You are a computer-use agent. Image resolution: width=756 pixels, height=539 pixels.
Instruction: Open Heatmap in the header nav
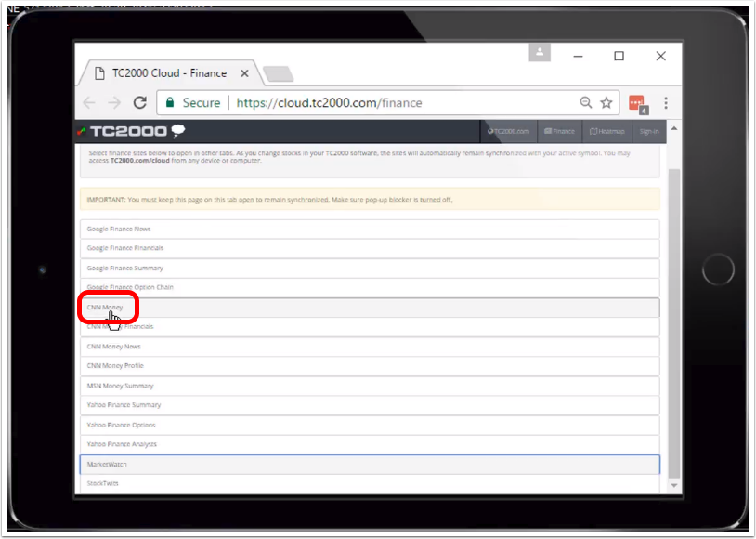(607, 131)
